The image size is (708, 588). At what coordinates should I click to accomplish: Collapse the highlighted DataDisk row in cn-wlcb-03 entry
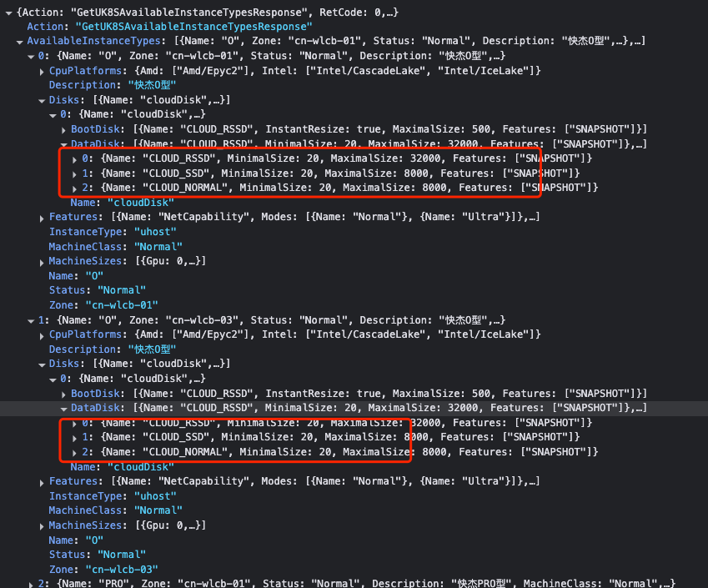pyautogui.click(x=63, y=409)
